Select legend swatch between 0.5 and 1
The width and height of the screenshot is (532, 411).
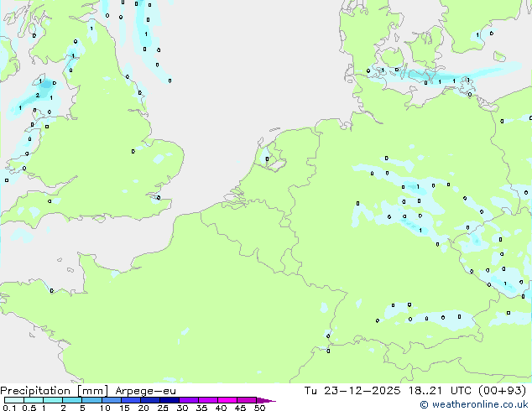pyautogui.click(x=34, y=400)
